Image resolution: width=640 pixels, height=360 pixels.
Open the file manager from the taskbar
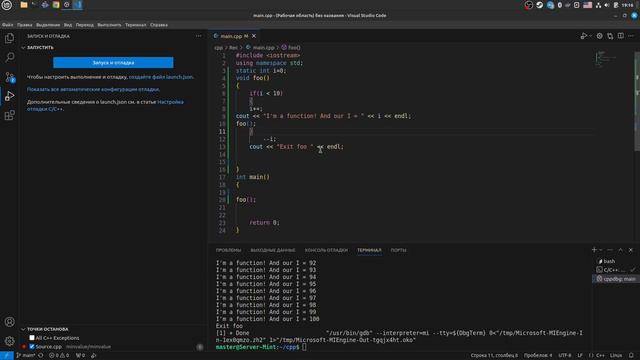[24, 5]
